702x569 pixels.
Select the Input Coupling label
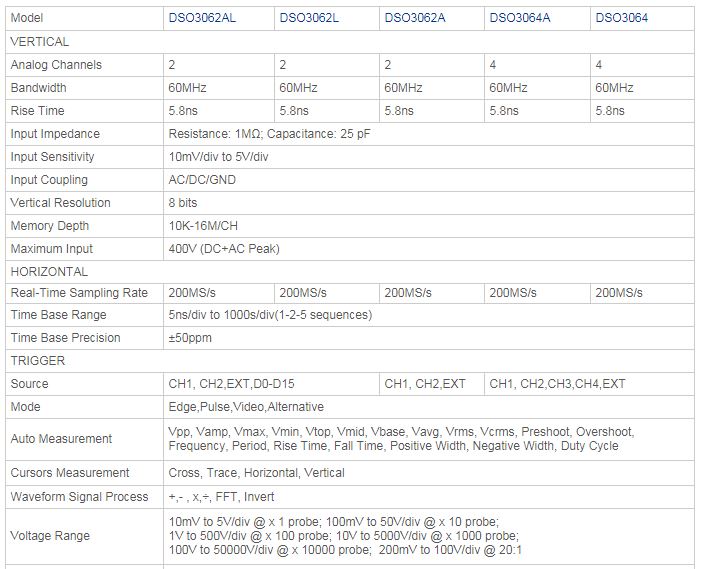(x=49, y=180)
